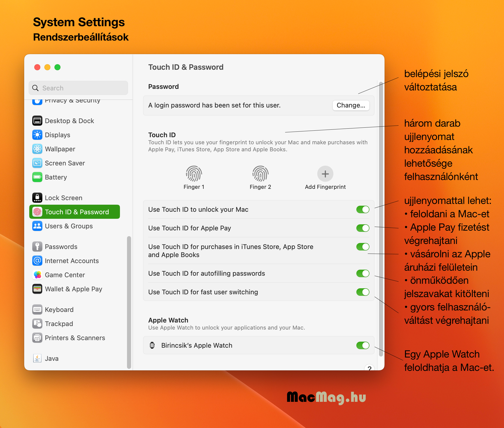Click the main pane vertical scrollbar

381,219
